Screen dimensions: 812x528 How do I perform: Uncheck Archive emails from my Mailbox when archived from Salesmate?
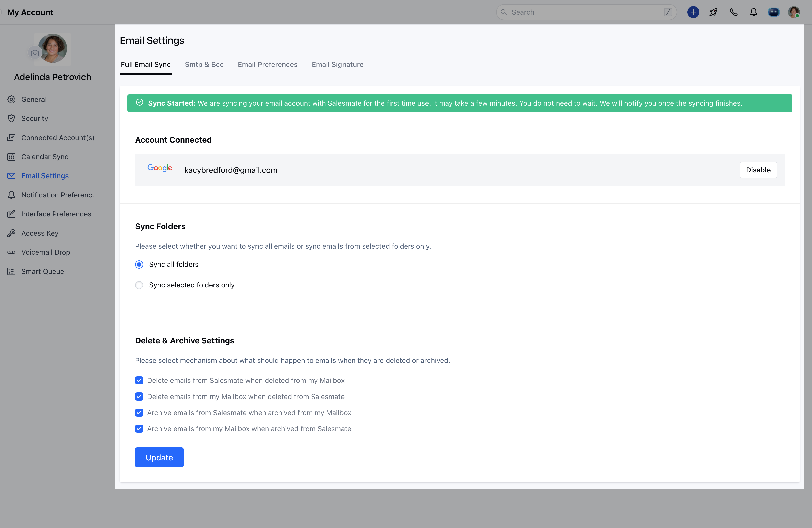coord(139,428)
